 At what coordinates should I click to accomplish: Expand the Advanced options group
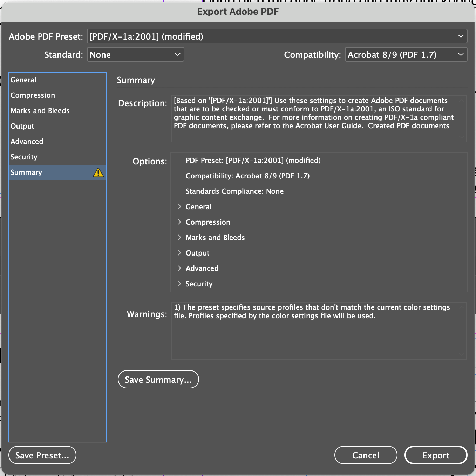(x=179, y=268)
